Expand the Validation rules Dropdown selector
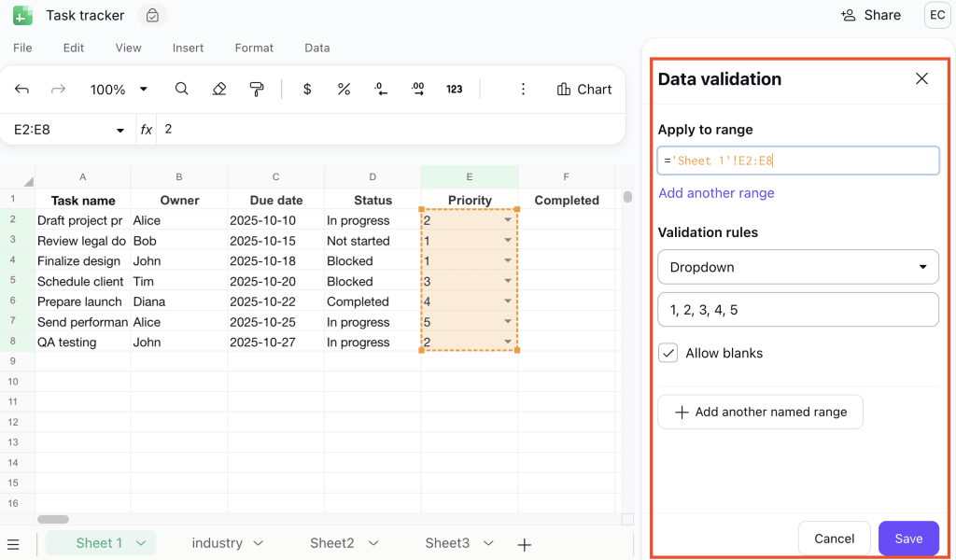The height and width of the screenshot is (560, 956). coord(798,267)
